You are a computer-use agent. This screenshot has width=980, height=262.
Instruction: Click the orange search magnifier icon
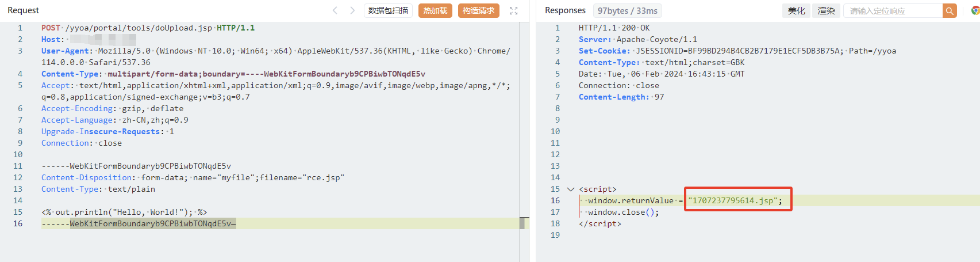(950, 10)
